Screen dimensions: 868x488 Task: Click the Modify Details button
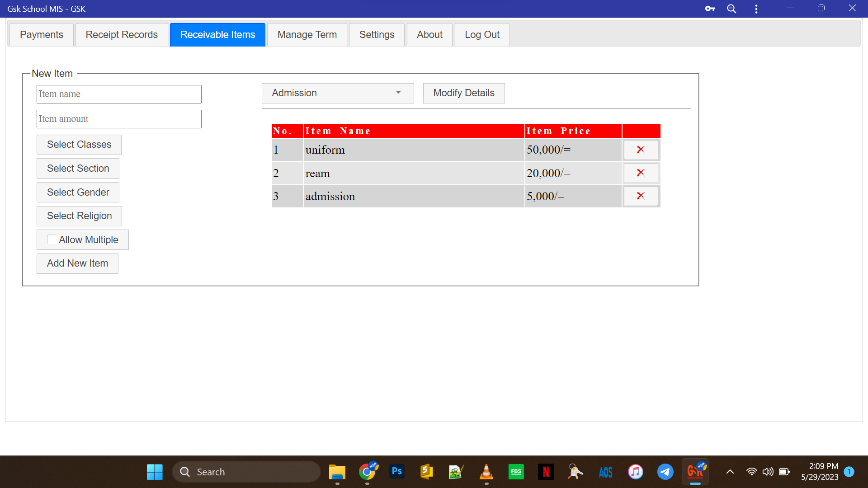coord(463,93)
